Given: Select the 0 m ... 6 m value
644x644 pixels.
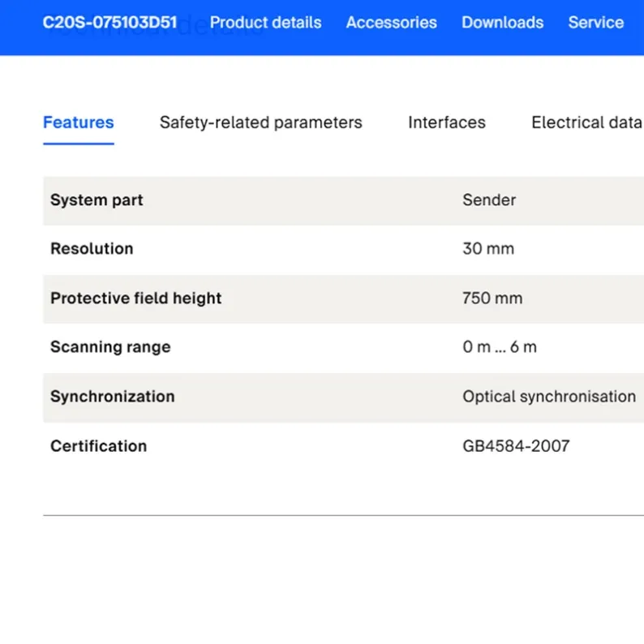Looking at the screenshot, I should (500, 347).
